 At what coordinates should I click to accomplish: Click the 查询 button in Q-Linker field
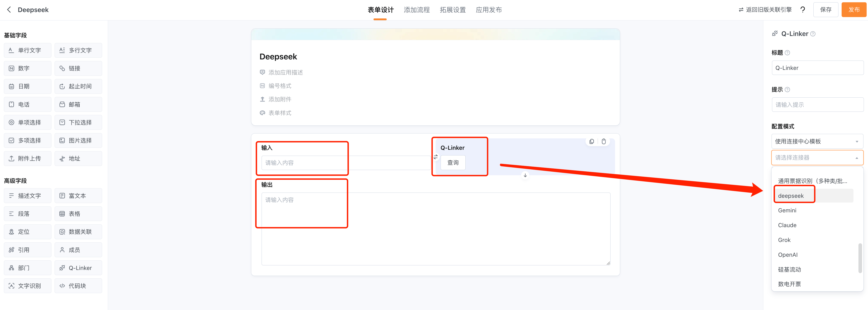coord(453,163)
